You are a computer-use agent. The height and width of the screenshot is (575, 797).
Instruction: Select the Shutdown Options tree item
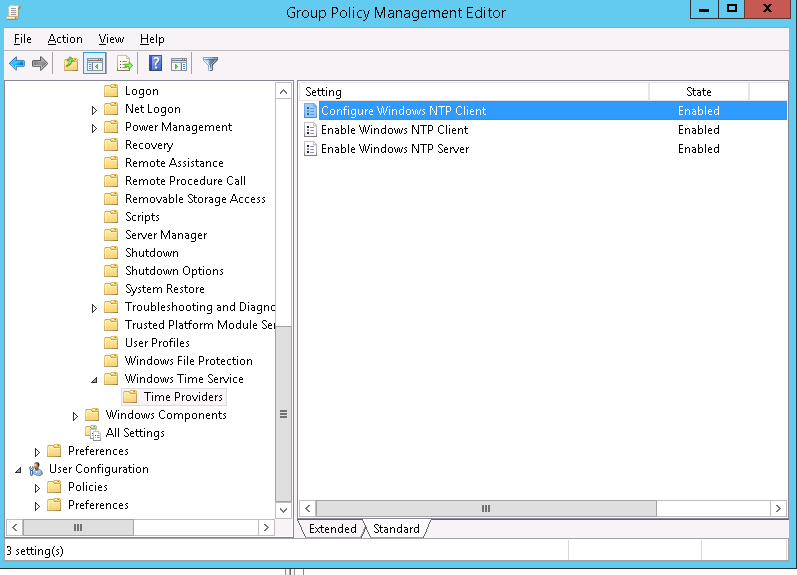point(174,270)
